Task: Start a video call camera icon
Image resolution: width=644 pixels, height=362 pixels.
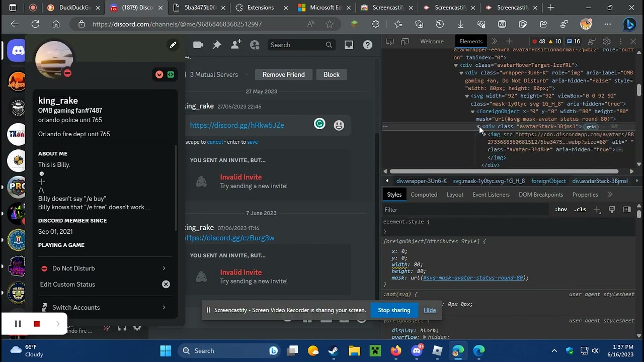Action: 198,45
